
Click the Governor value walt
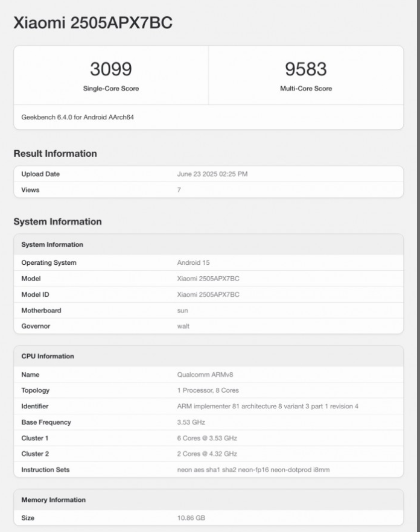183,326
